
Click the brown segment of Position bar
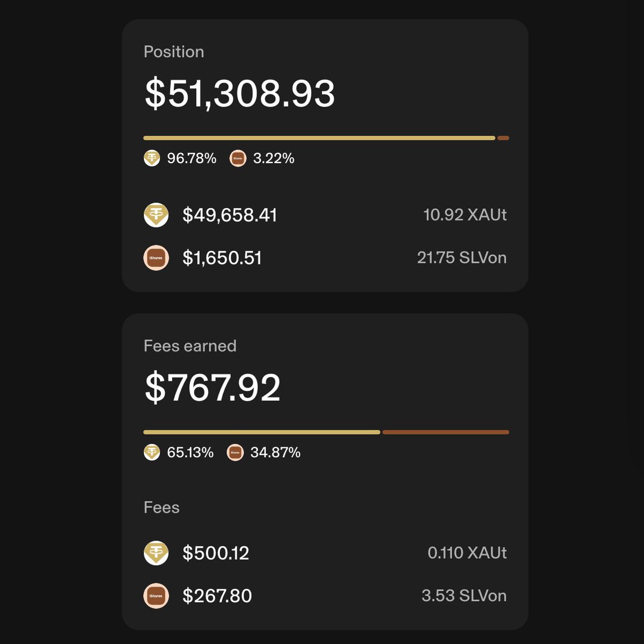tap(503, 138)
